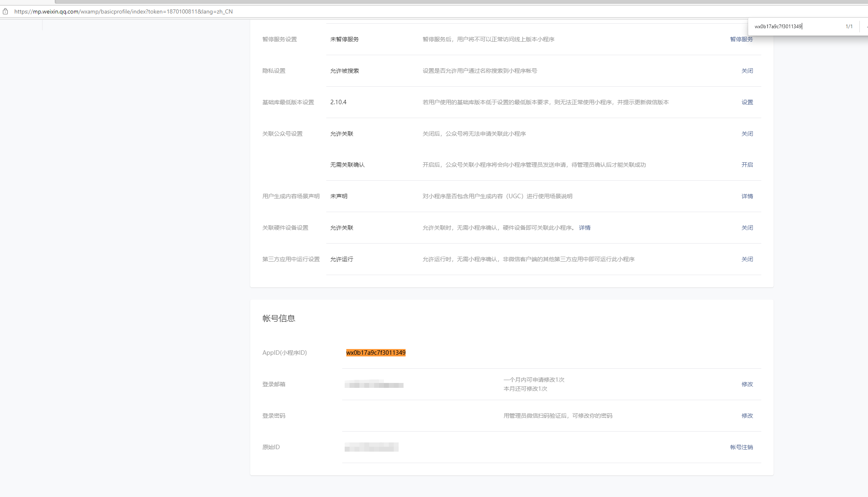This screenshot has height=497, width=868.
Task: Click the address bar URL
Action: 123,11
